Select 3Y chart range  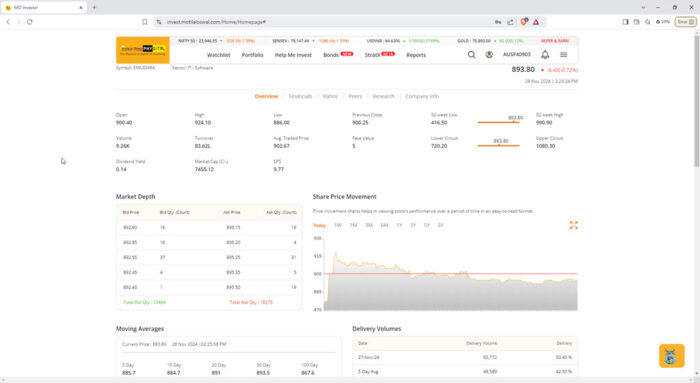pyautogui.click(x=413, y=225)
